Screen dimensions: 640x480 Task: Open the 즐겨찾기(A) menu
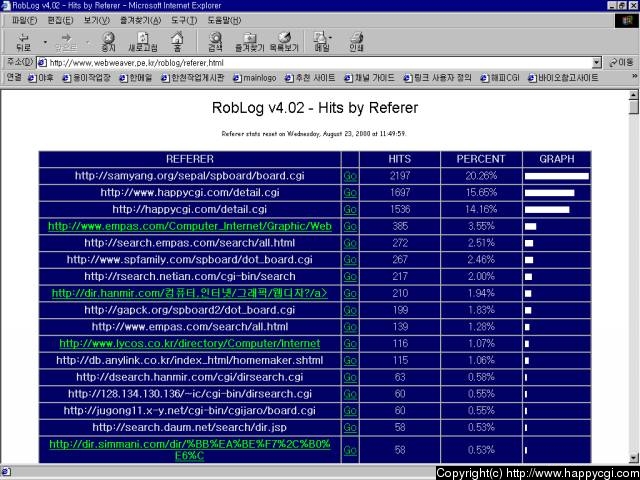(140, 20)
